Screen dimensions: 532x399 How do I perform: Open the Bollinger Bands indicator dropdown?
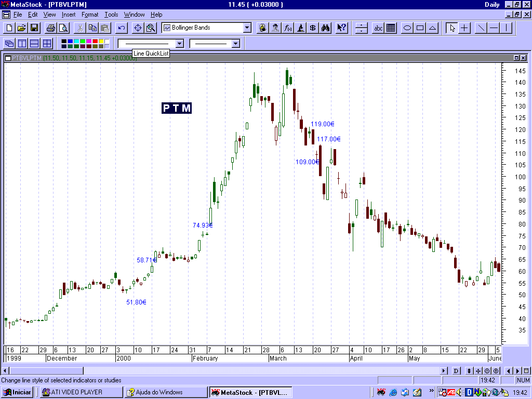tap(247, 28)
